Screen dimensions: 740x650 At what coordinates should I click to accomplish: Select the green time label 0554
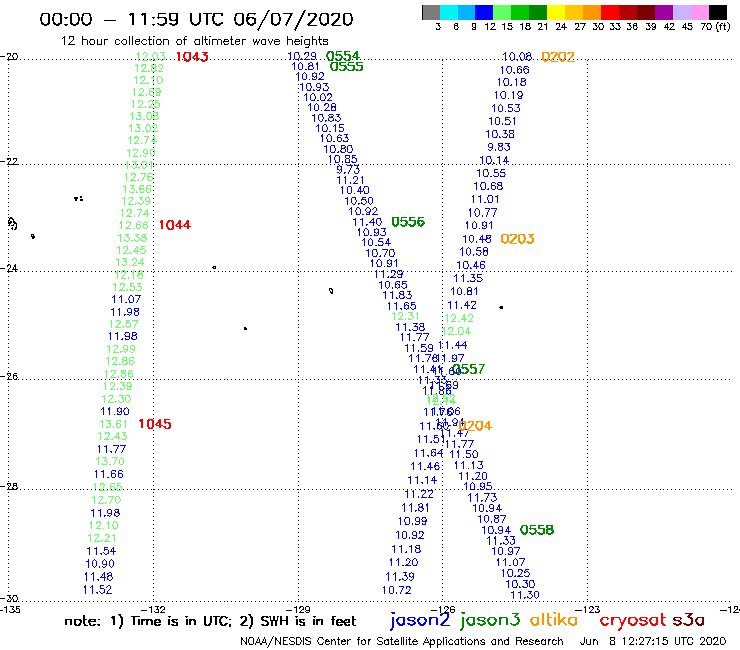tap(343, 56)
